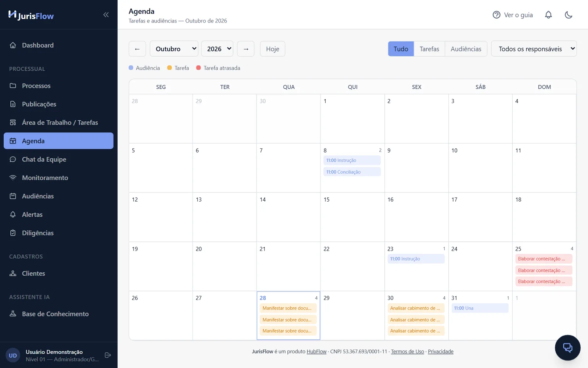Toggle dark mode moon icon
Viewport: 588px width, 368px height.
coord(569,15)
